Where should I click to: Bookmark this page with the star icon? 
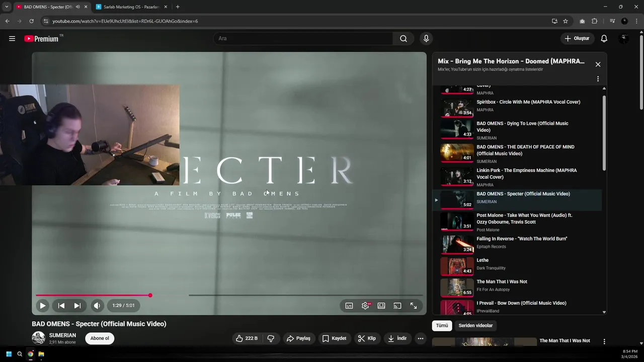click(566, 21)
